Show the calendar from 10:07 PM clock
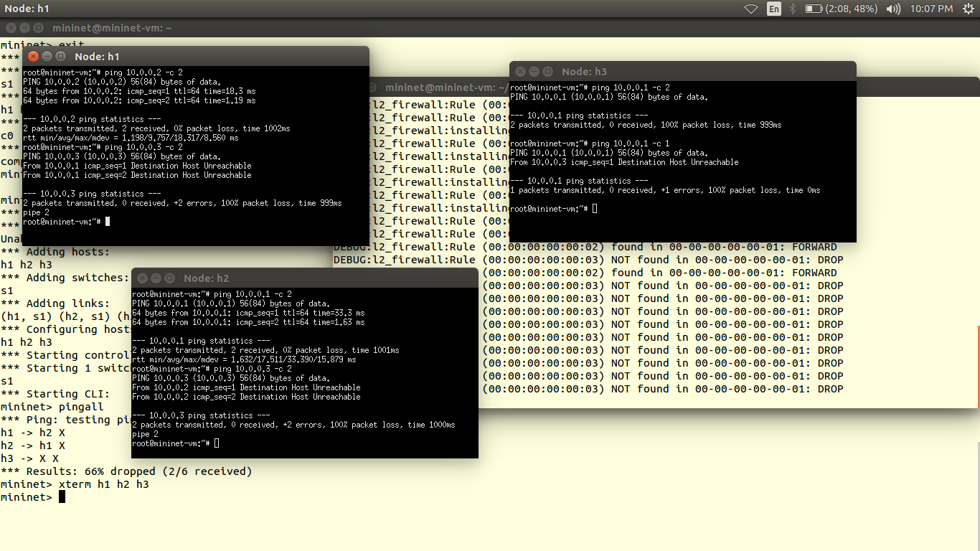 [932, 9]
